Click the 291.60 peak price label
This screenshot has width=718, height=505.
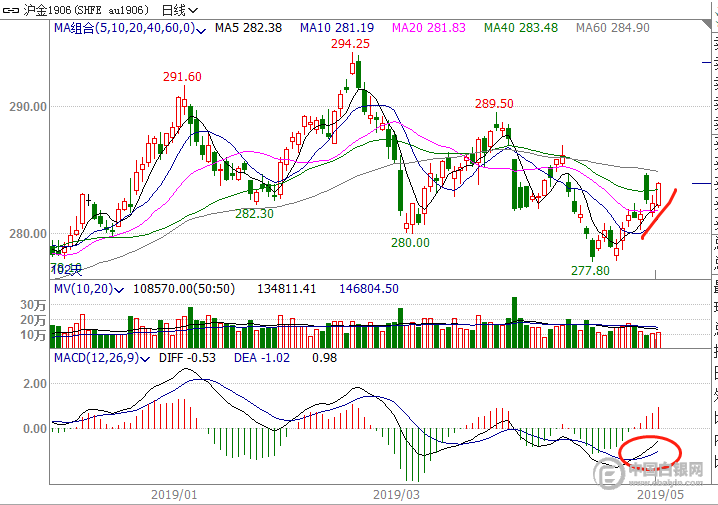pyautogui.click(x=182, y=76)
